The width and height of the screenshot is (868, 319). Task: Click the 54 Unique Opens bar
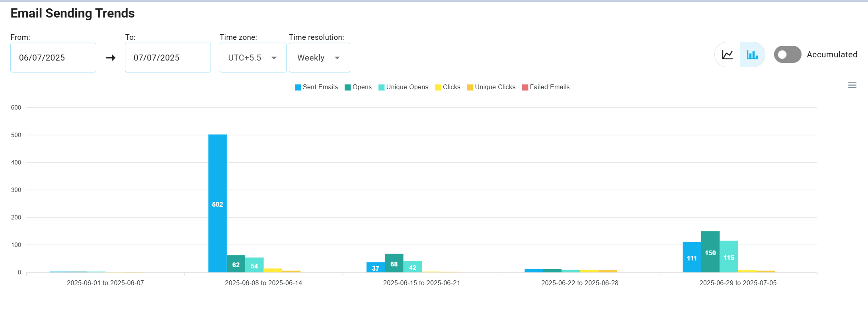pos(254,265)
